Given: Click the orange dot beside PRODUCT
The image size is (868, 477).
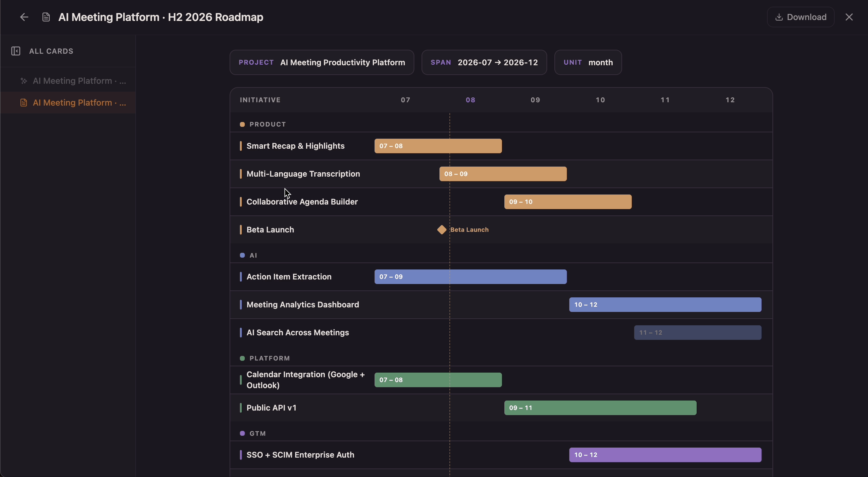Looking at the screenshot, I should tap(242, 124).
